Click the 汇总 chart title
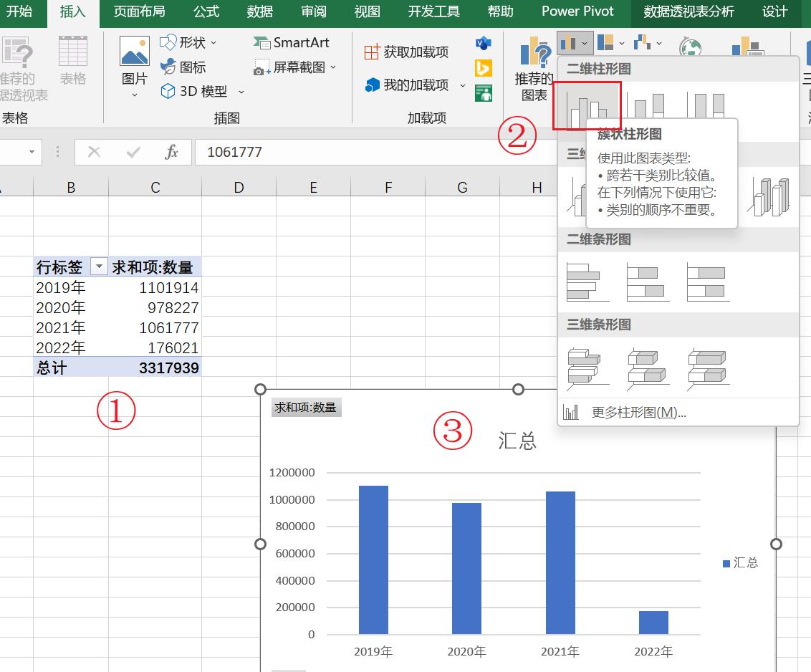The width and height of the screenshot is (811, 672). (517, 441)
